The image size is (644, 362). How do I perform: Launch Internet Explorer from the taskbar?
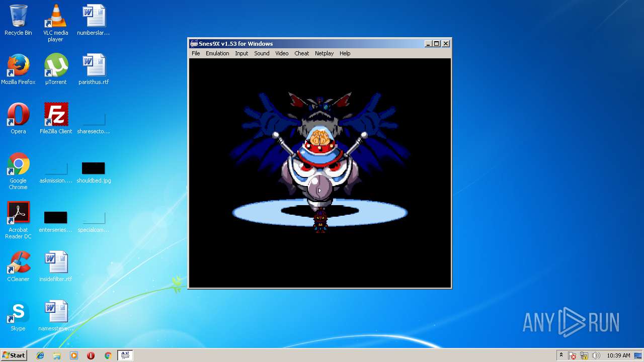(x=40, y=355)
